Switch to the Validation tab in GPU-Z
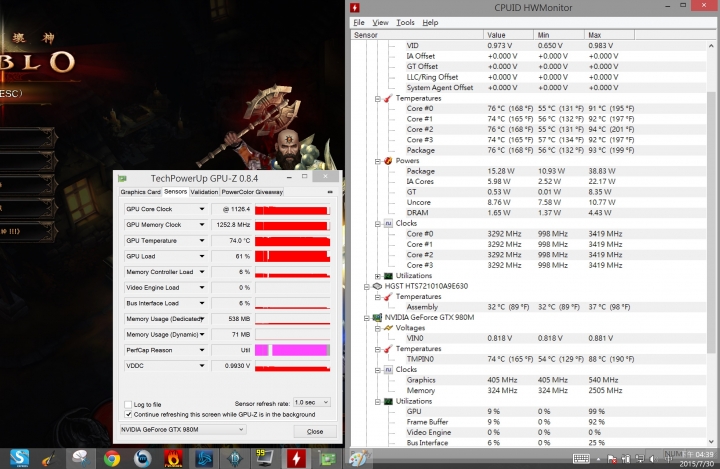Viewport: 720px width, 469px height. pyautogui.click(x=204, y=192)
